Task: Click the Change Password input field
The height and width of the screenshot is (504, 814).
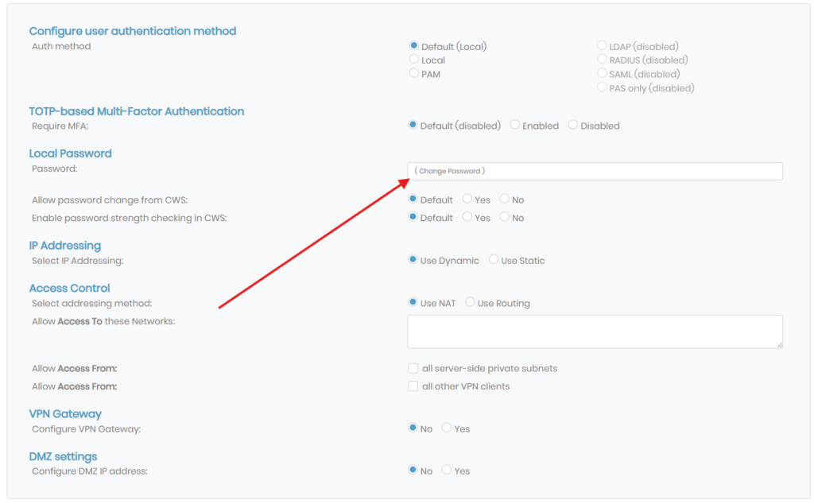Action: click(595, 171)
